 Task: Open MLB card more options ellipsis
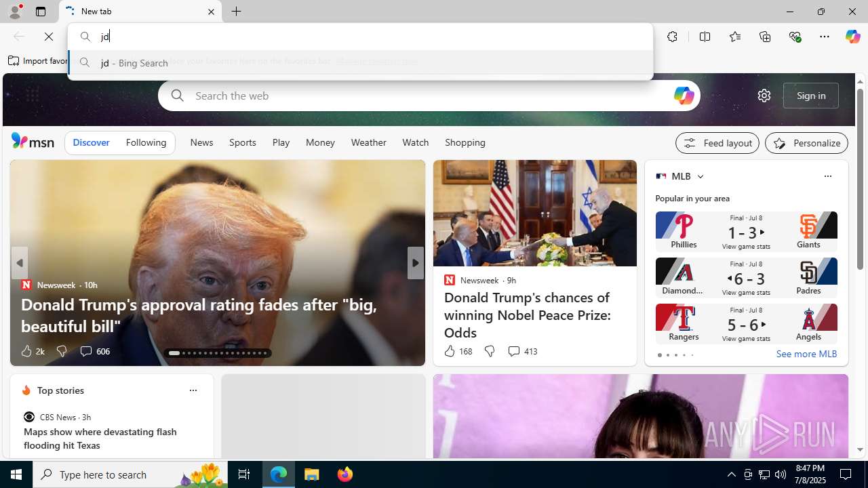(827, 176)
